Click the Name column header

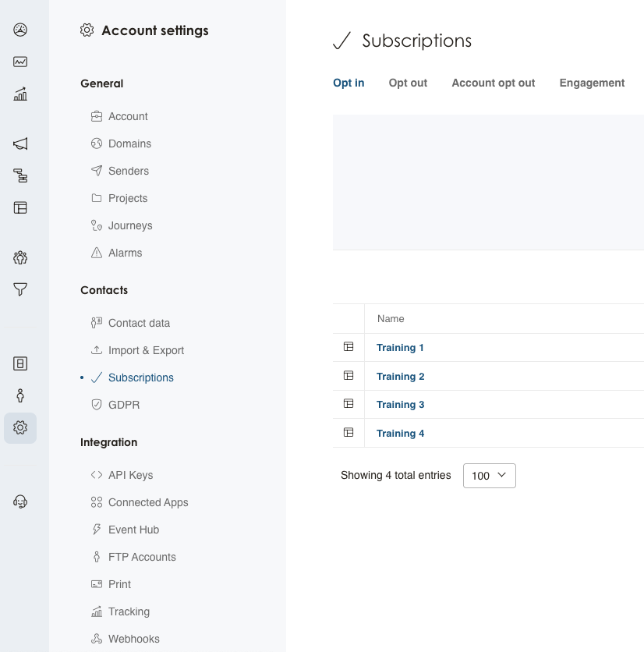coord(391,318)
